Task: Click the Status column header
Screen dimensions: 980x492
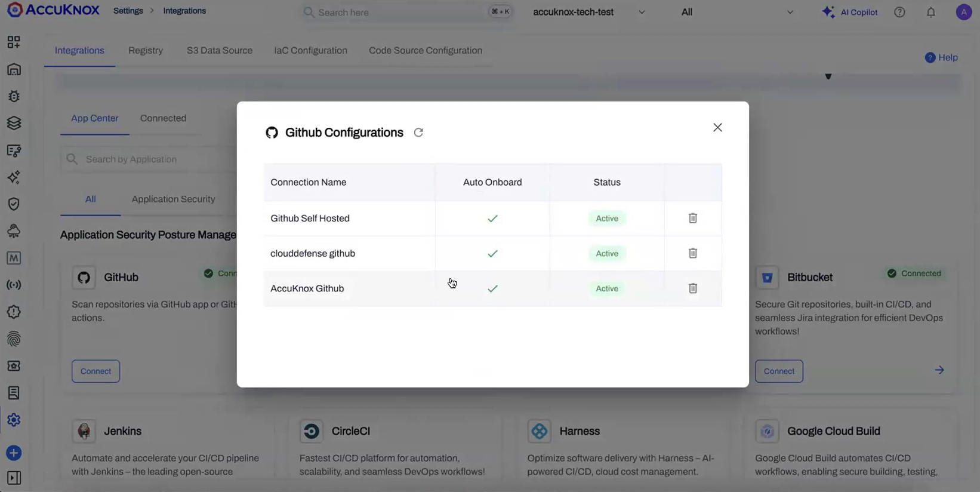Action: point(607,182)
